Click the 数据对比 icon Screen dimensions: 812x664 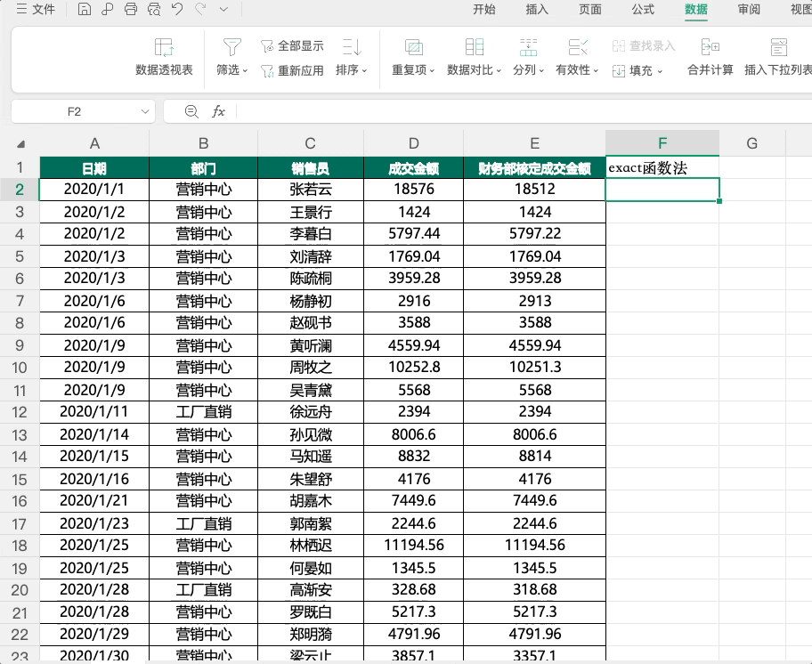point(475,47)
